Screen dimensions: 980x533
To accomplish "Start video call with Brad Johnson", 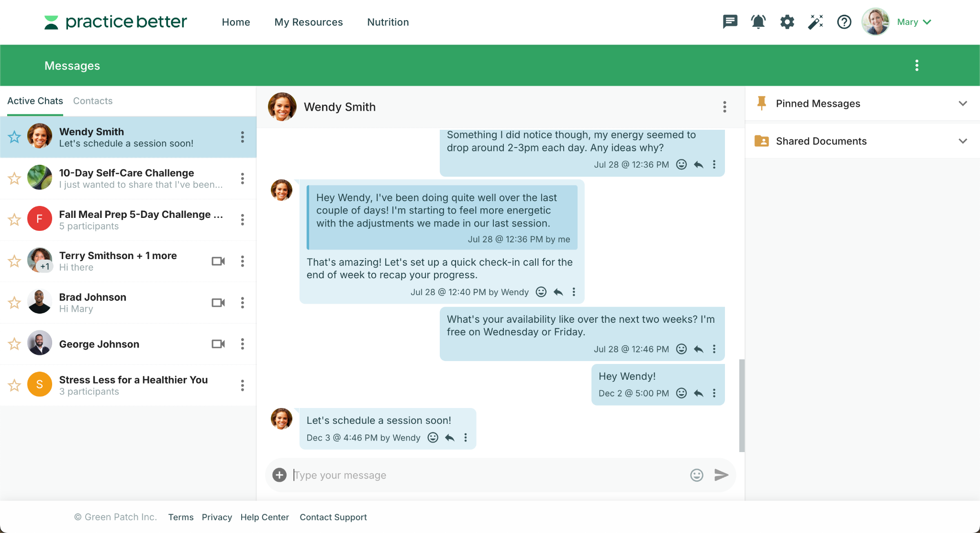I will click(218, 303).
